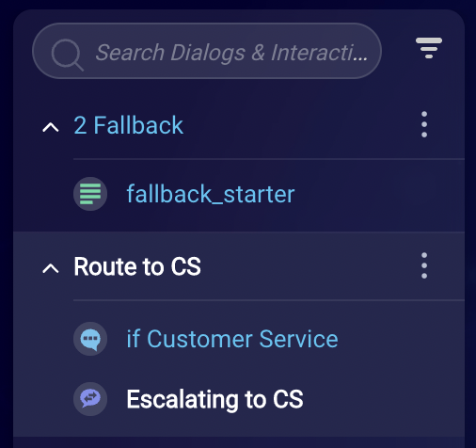Open the fallback_starter interaction
476x448 pixels.
pyautogui.click(x=211, y=194)
